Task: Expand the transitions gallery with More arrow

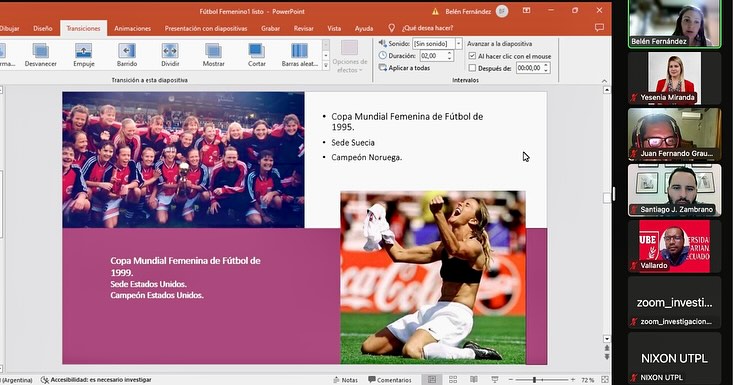Action: tap(326, 66)
